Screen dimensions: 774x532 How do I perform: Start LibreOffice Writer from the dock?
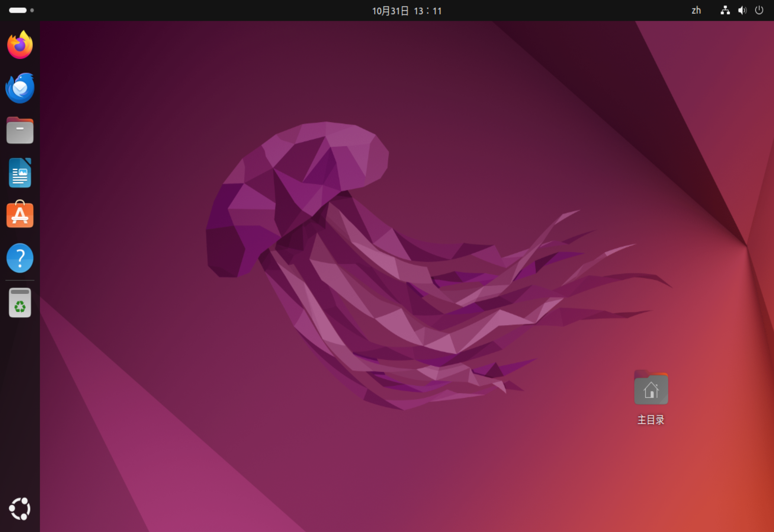click(20, 173)
